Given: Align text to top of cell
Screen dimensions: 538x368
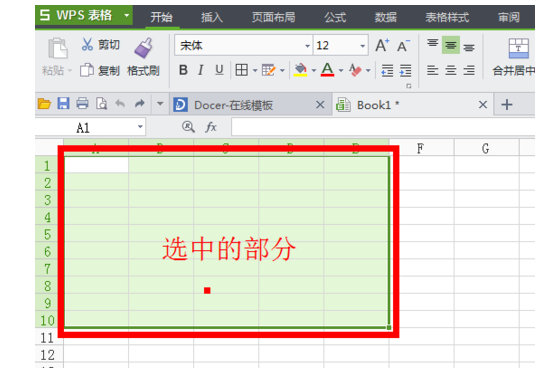Looking at the screenshot, I should pos(432,44).
